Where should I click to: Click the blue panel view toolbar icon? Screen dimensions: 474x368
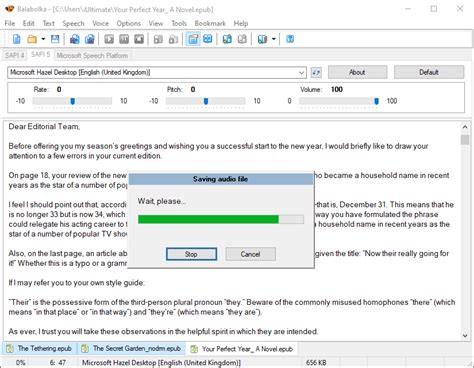coord(208,39)
